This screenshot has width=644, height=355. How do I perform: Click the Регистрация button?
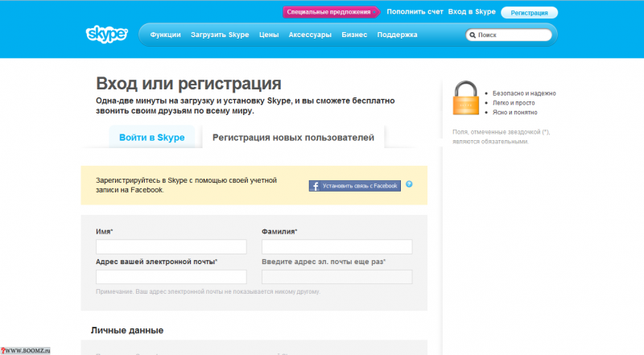tap(529, 13)
